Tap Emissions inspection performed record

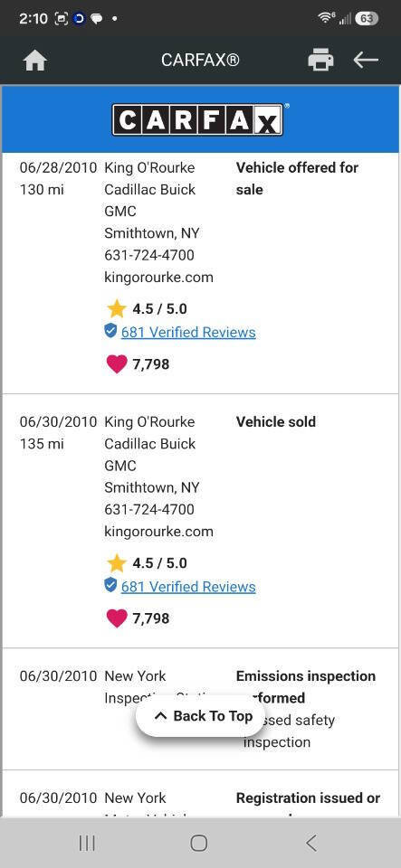(200, 709)
